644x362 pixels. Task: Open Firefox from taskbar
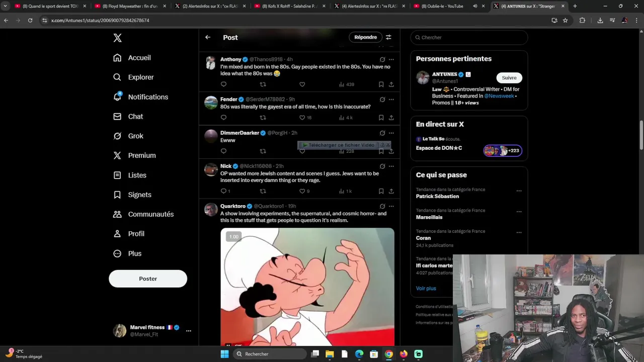click(404, 354)
